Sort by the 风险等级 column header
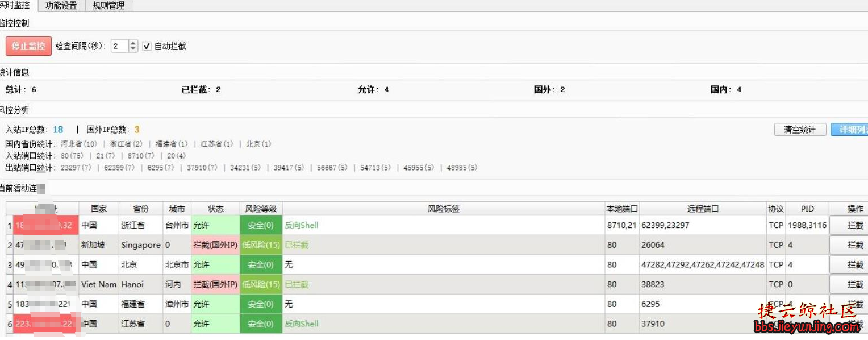 (261, 209)
